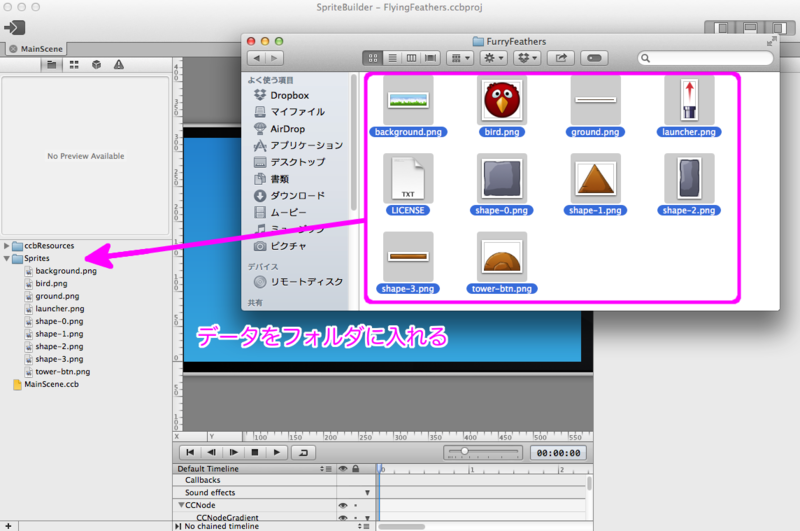This screenshot has width=800, height=531.
Task: Select the bird.png thumbnail in Finder
Action: click(x=502, y=100)
